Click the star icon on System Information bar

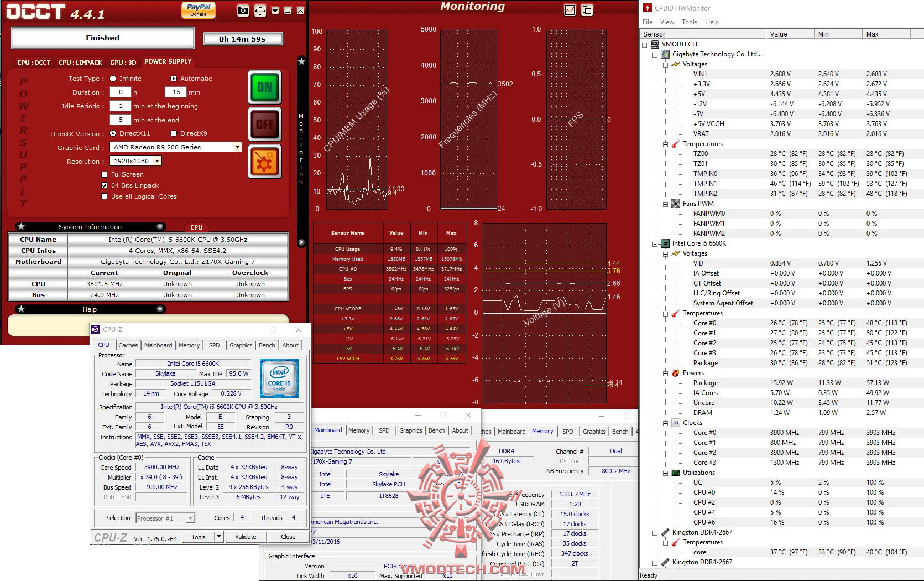click(21, 226)
